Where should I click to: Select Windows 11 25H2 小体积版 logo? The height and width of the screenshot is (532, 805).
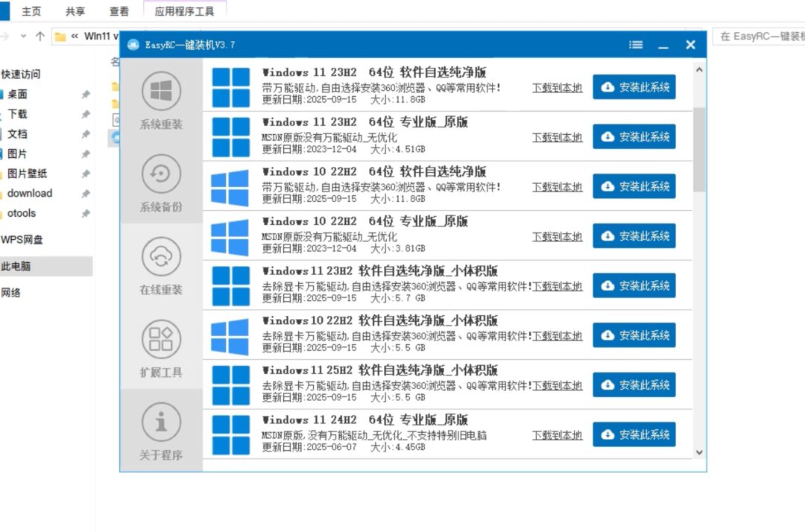click(230, 385)
